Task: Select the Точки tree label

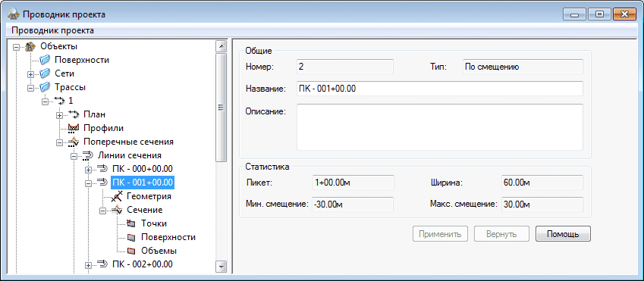Action: [x=154, y=223]
